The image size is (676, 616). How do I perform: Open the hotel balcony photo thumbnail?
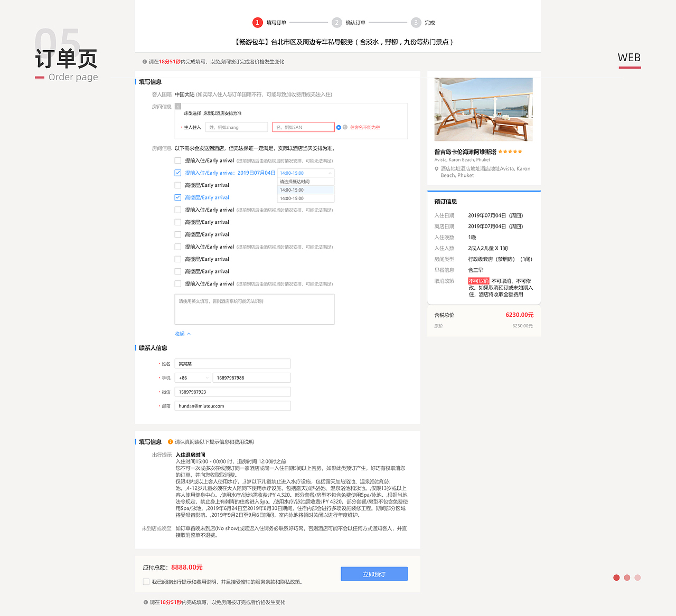483,110
